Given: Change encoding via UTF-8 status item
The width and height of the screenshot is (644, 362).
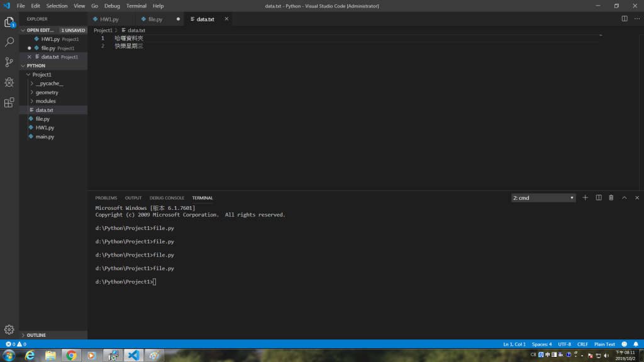Looking at the screenshot, I should 564,344.
